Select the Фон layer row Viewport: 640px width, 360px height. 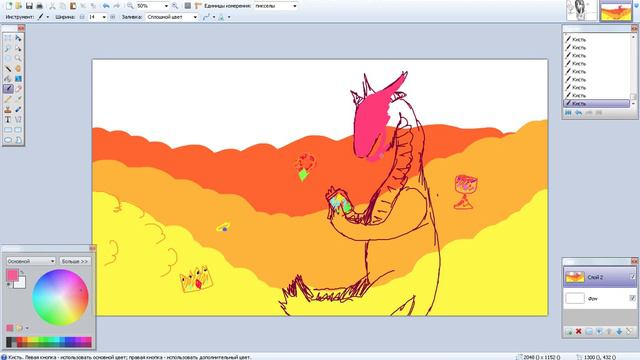599,298
